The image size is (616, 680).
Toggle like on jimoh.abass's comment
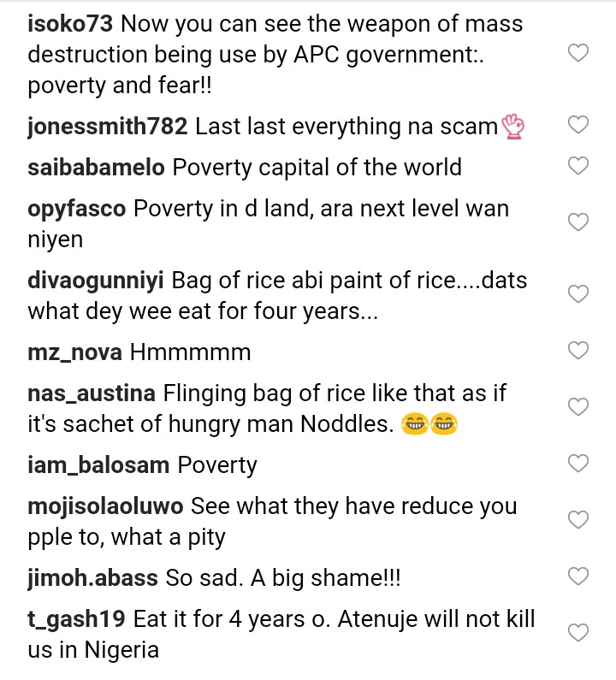pos(578,577)
